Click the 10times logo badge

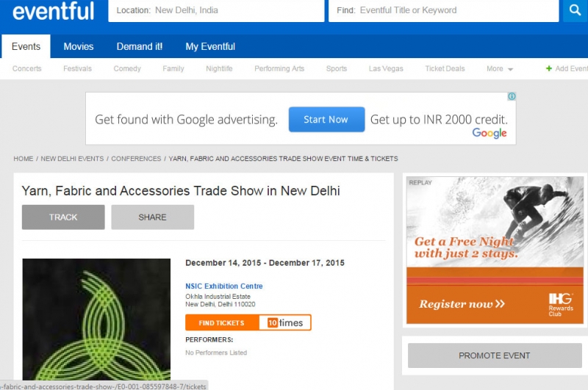[x=284, y=322]
